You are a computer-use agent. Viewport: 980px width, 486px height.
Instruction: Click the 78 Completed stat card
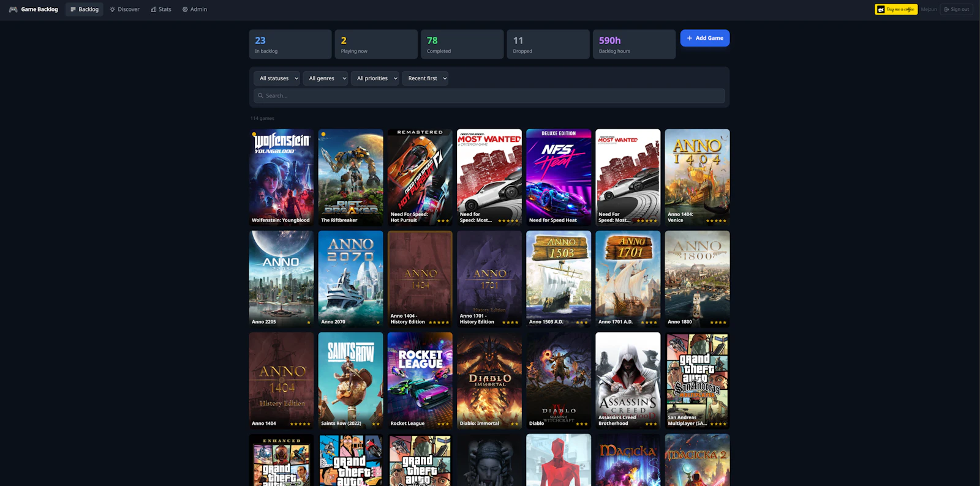pyautogui.click(x=462, y=44)
